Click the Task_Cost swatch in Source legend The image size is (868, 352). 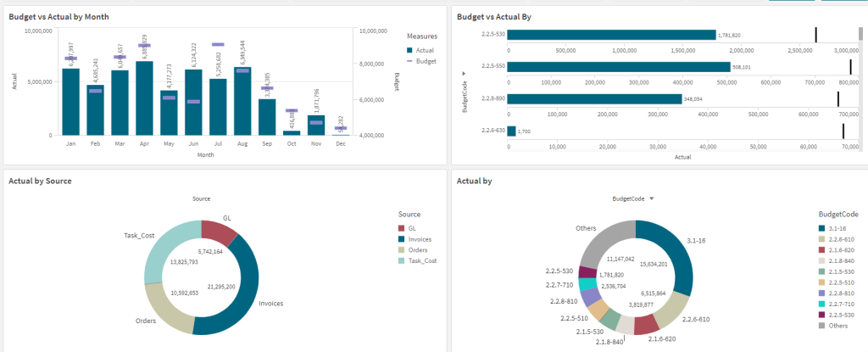(401, 260)
